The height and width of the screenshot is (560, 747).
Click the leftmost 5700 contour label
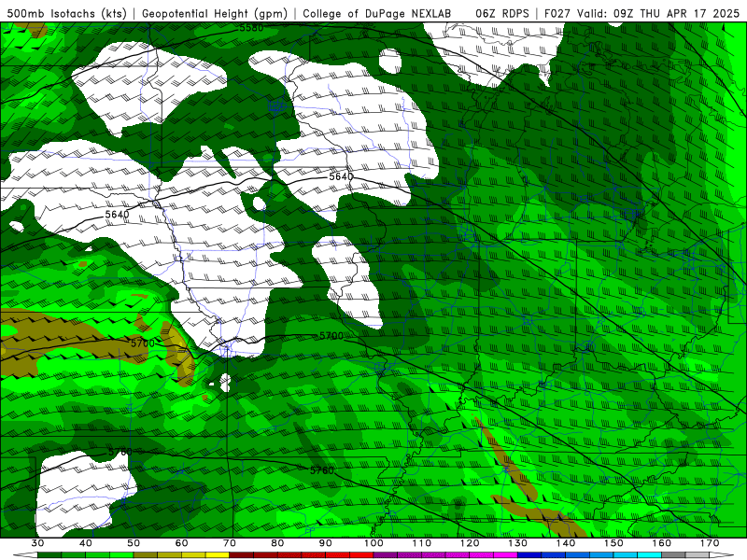click(x=143, y=343)
